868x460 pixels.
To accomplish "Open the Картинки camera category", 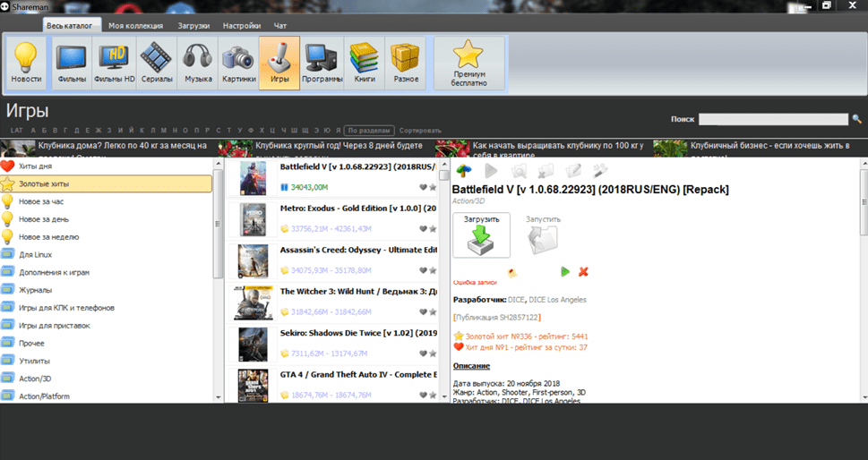I will click(239, 63).
